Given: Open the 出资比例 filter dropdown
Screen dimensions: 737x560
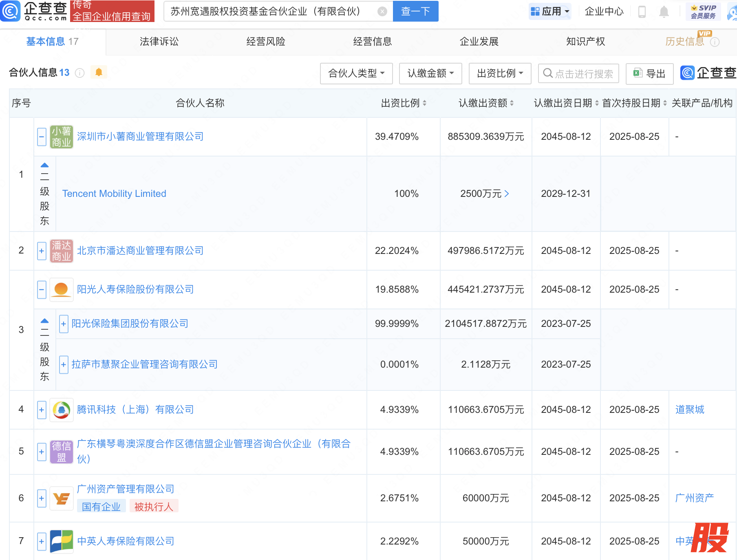Looking at the screenshot, I should [x=500, y=73].
